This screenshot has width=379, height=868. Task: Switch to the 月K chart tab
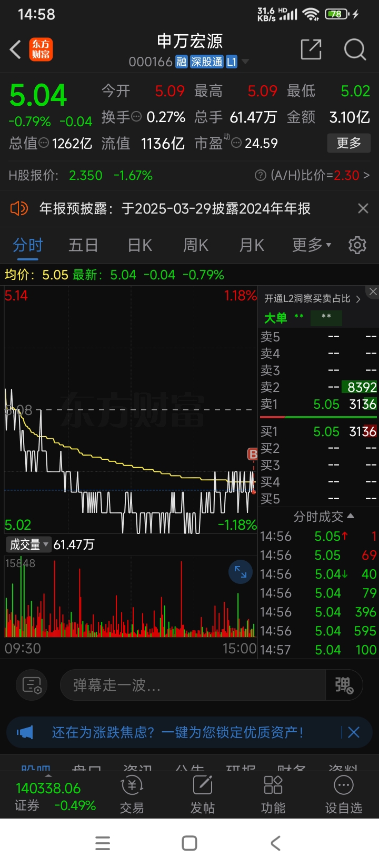[x=252, y=245]
